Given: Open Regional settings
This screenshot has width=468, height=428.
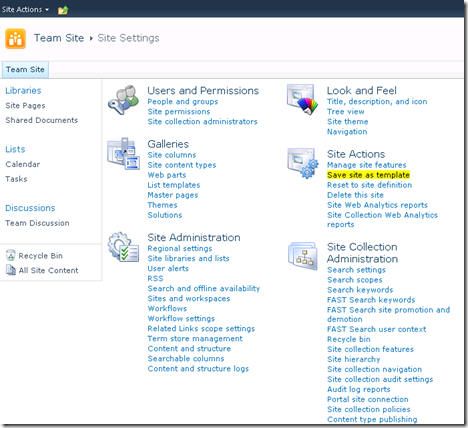Looking at the screenshot, I should [180, 248].
